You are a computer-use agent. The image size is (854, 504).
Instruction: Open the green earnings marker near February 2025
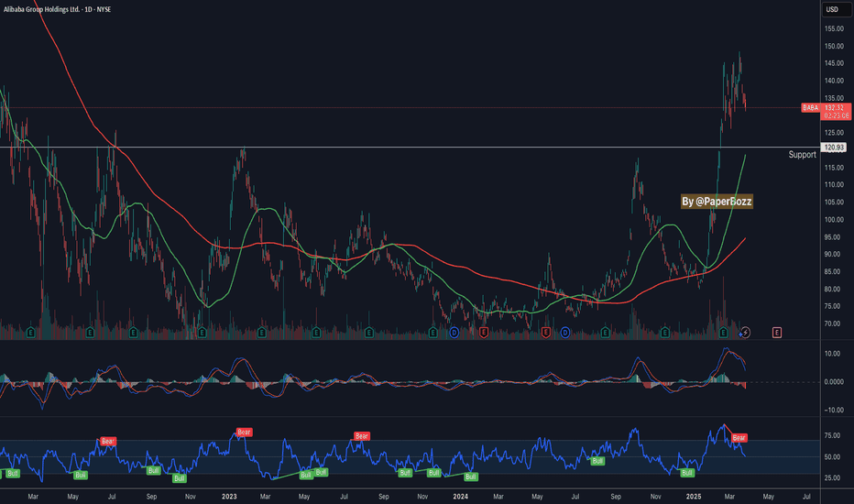pyautogui.click(x=723, y=333)
